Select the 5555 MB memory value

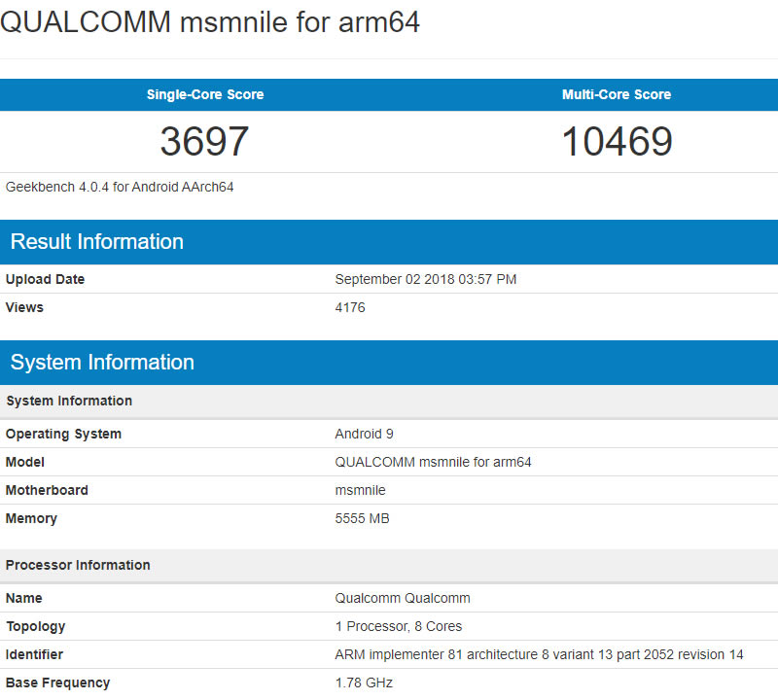tap(362, 518)
